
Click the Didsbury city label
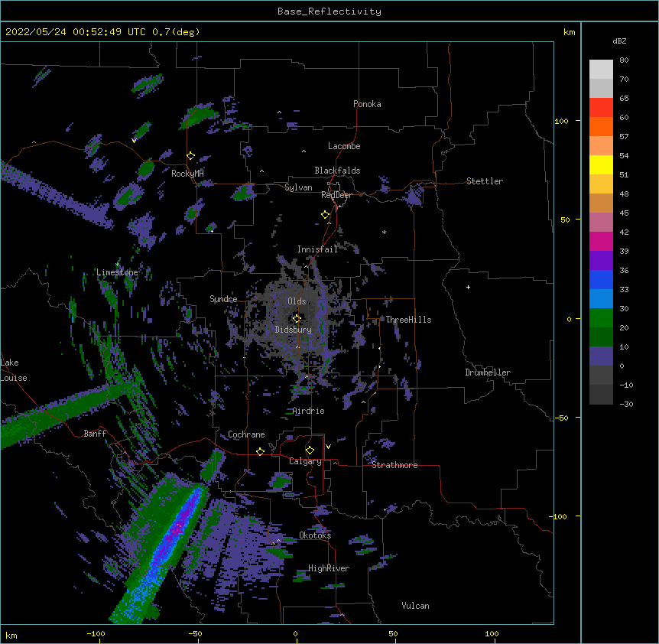294,330
